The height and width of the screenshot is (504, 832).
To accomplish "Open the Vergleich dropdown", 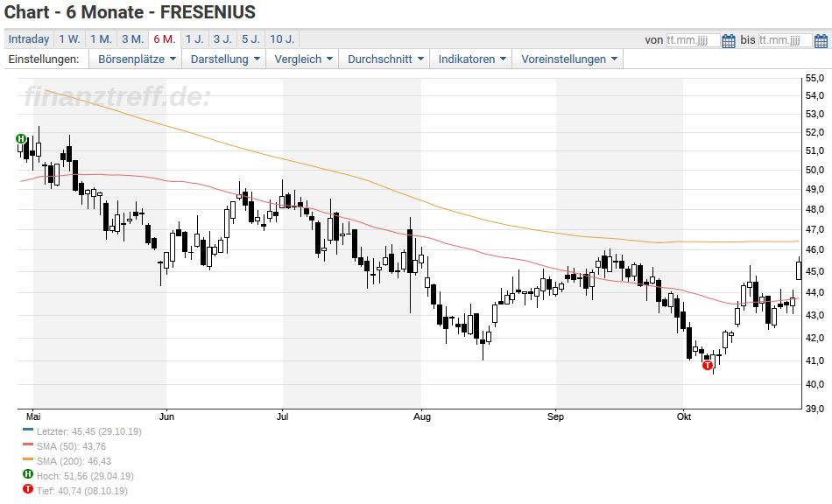I will click(303, 59).
